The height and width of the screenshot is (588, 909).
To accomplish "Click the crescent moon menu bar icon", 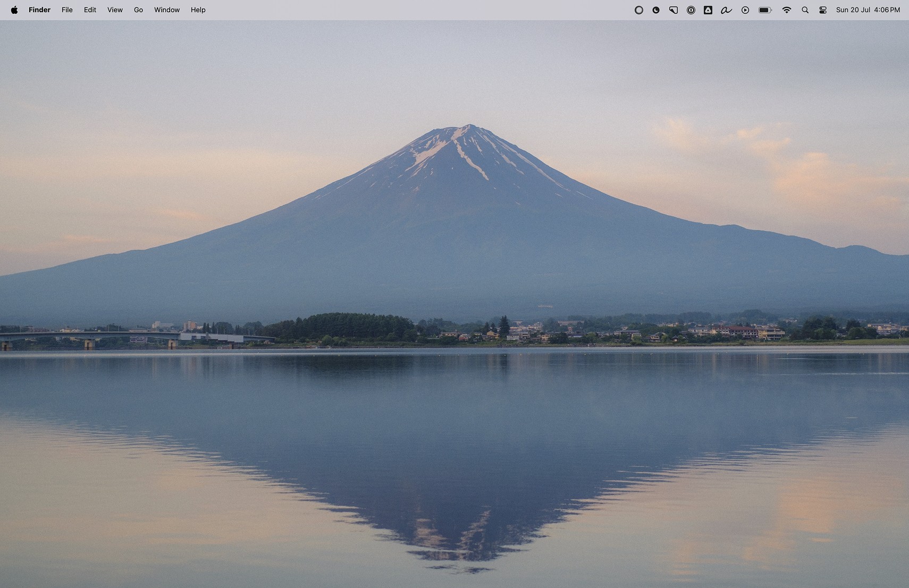I will pyautogui.click(x=656, y=10).
